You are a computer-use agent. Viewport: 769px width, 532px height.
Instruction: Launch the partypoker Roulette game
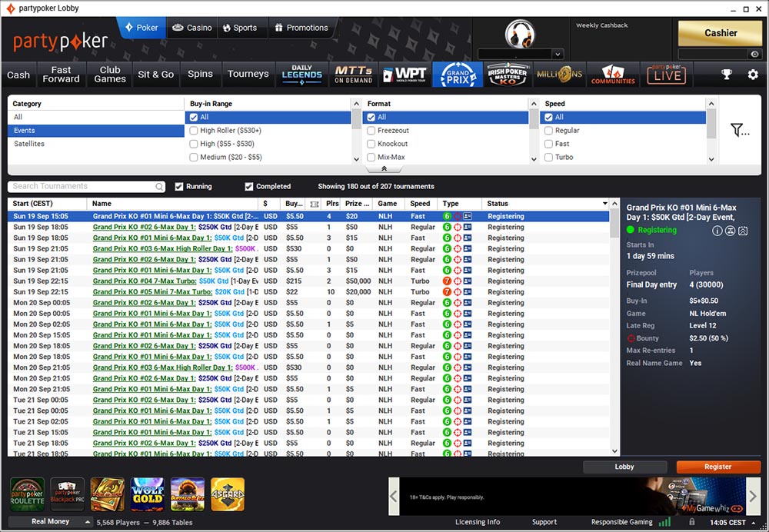[x=28, y=494]
